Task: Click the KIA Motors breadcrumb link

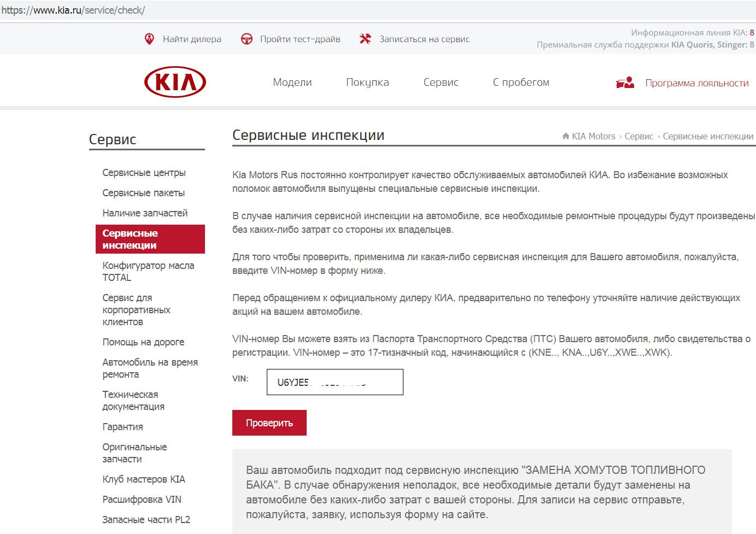Action: [x=594, y=136]
